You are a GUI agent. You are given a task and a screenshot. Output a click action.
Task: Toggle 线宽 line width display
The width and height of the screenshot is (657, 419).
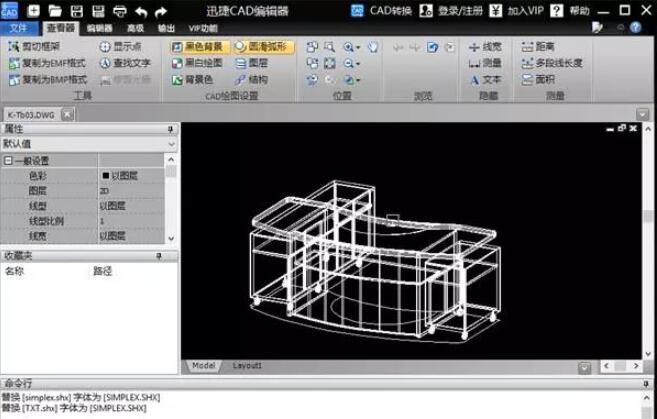tap(485, 47)
